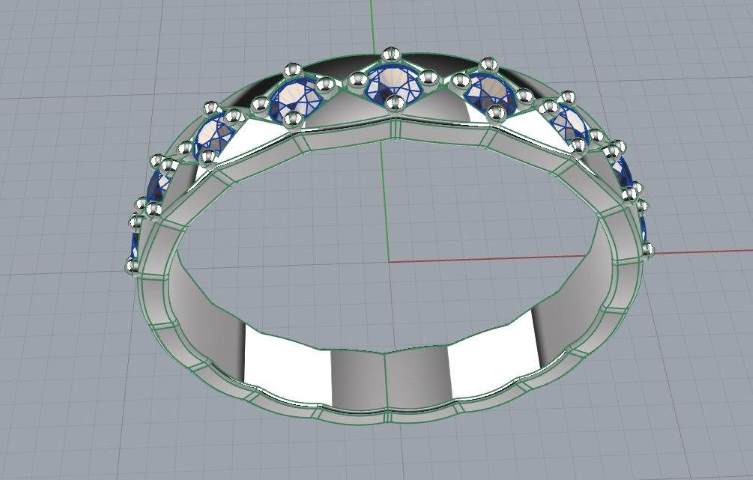The height and width of the screenshot is (480, 753).
Task: Select the red X-axis line
Action: [570, 256]
